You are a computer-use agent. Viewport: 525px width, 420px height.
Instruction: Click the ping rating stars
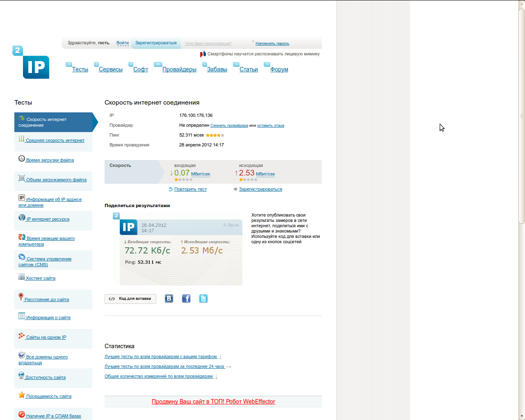tap(215, 135)
